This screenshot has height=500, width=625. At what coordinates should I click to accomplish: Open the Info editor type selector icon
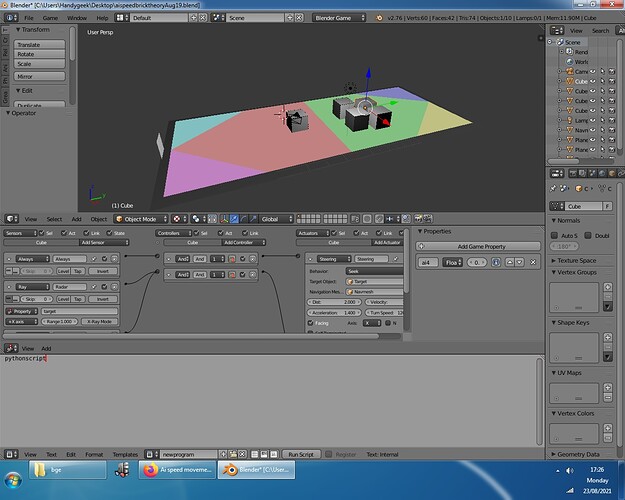point(11,18)
